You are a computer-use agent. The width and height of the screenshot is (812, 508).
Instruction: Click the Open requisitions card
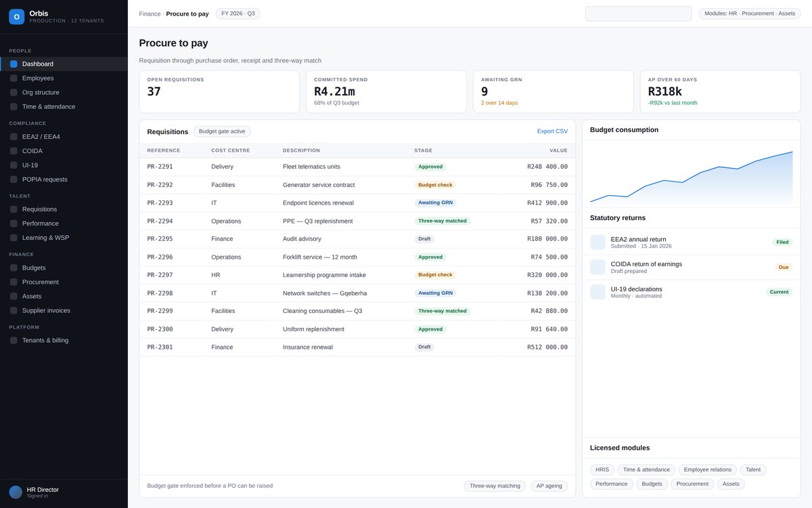219,91
